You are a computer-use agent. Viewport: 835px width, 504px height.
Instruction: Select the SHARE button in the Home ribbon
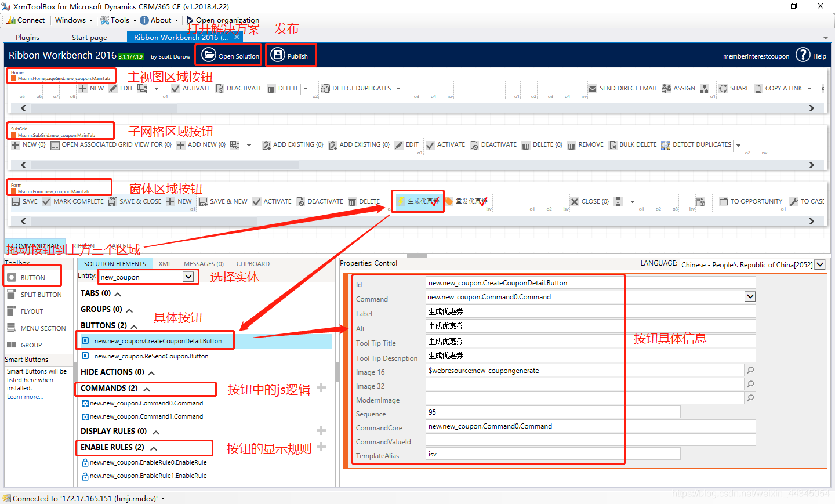(734, 89)
